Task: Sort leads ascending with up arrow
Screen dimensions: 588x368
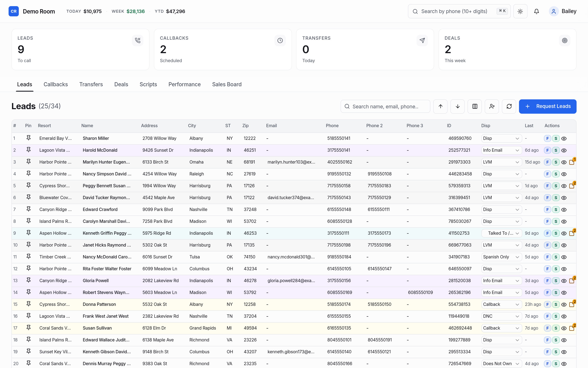Action: coord(440,106)
